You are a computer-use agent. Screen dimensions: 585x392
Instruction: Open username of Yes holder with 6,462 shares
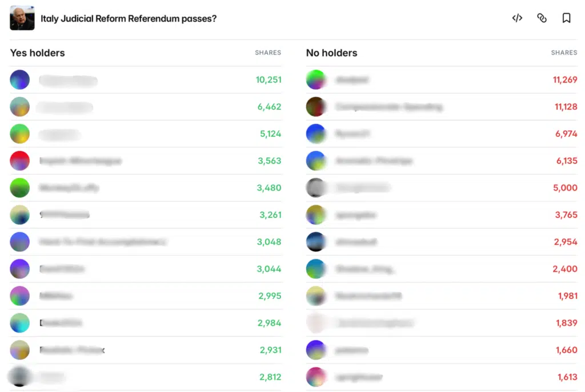click(65, 107)
